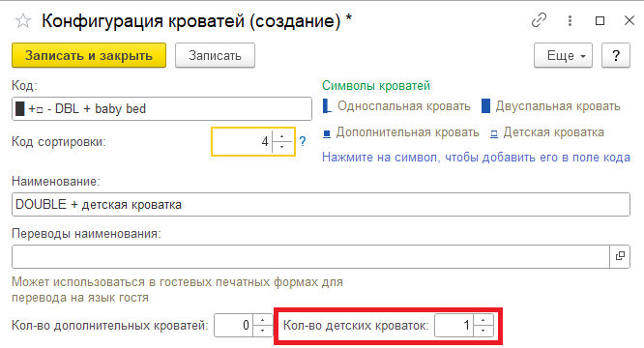Image resolution: width=644 pixels, height=348 pixels.
Task: Increase the number of extra beds
Action: tap(263, 320)
